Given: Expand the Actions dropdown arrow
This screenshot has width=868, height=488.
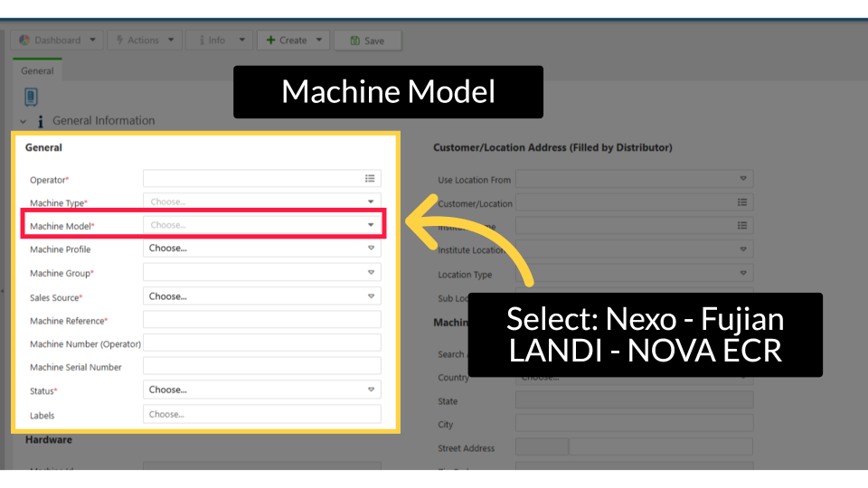Looking at the screenshot, I should pyautogui.click(x=171, y=41).
